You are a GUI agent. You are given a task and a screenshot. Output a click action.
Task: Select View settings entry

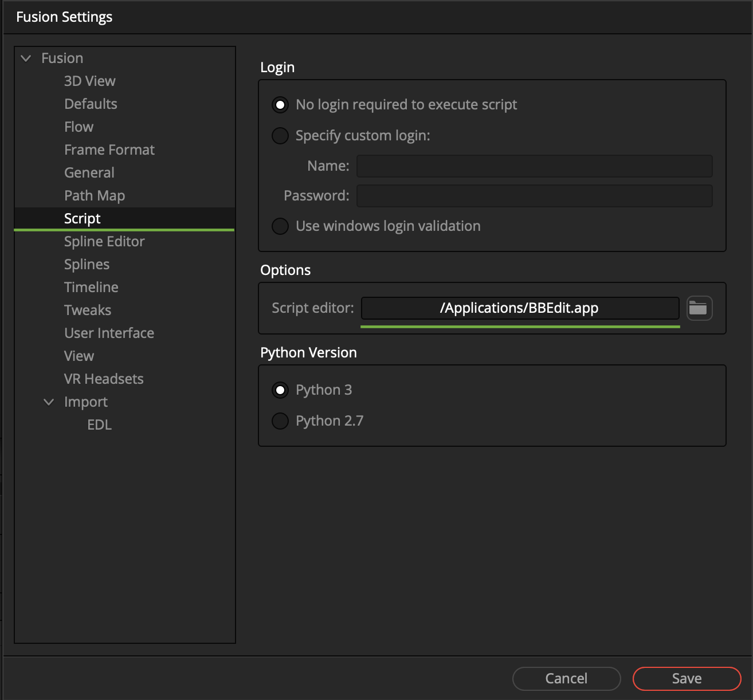(x=79, y=356)
